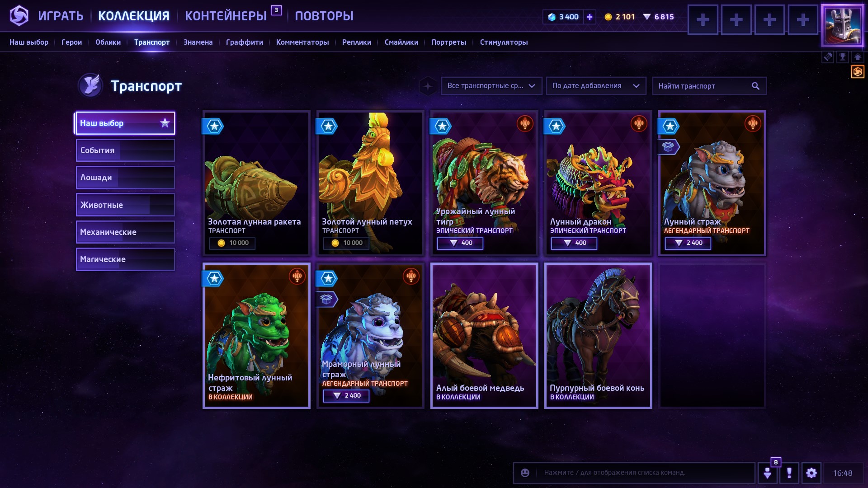Toggle the sparkle filter button near dropdowns

pos(428,86)
